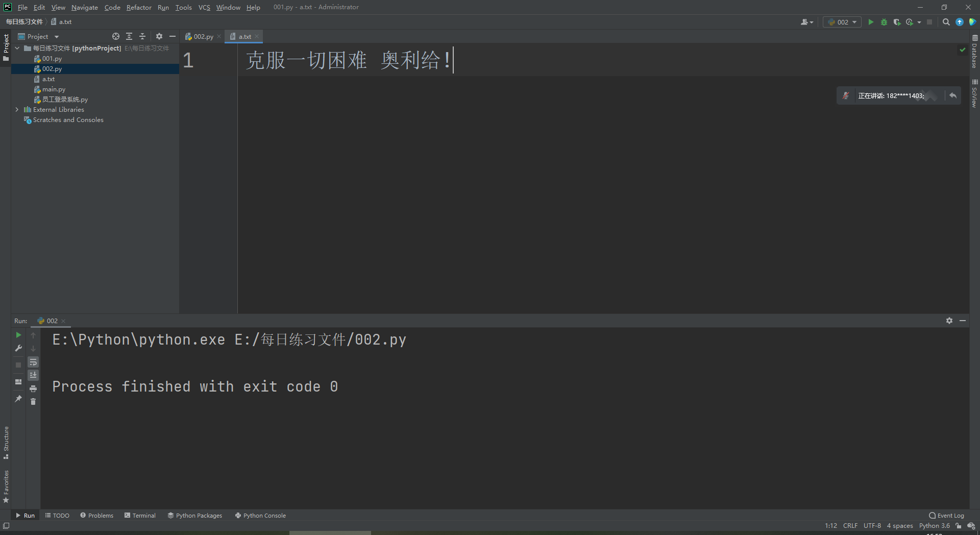
Task: Toggle soft-wrap in the Run console
Action: click(x=33, y=362)
